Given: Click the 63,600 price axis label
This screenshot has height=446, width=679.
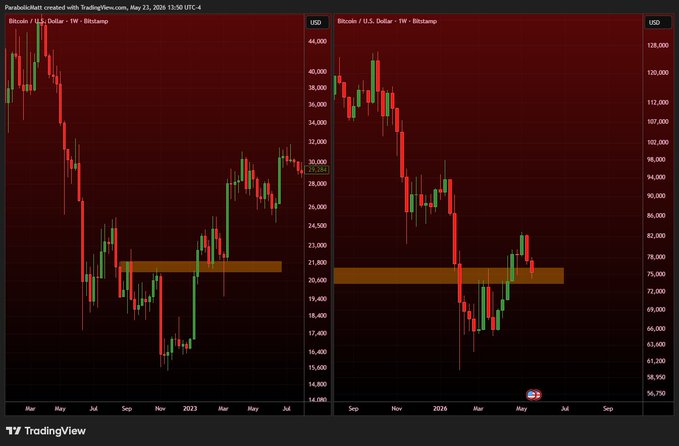Looking at the screenshot, I should click(656, 345).
